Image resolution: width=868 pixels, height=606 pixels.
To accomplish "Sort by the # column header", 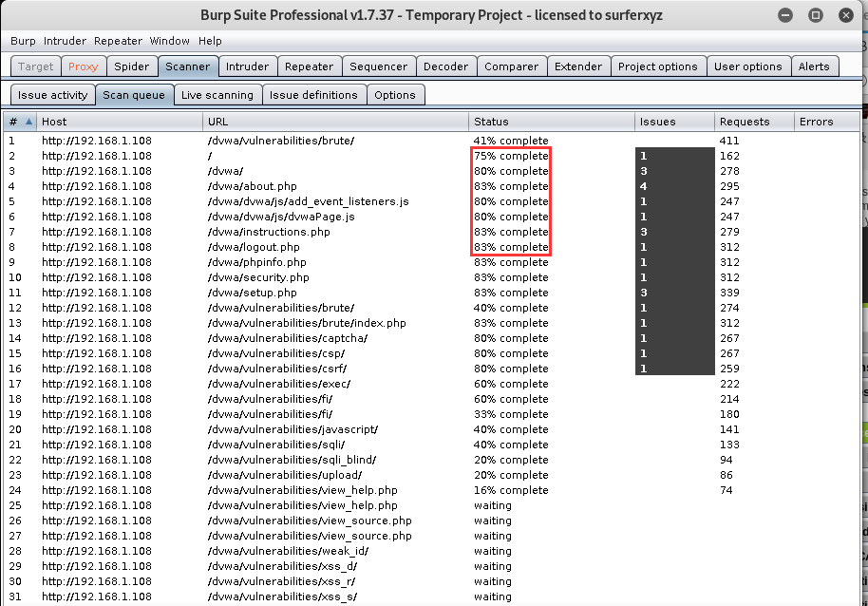I will (20, 122).
